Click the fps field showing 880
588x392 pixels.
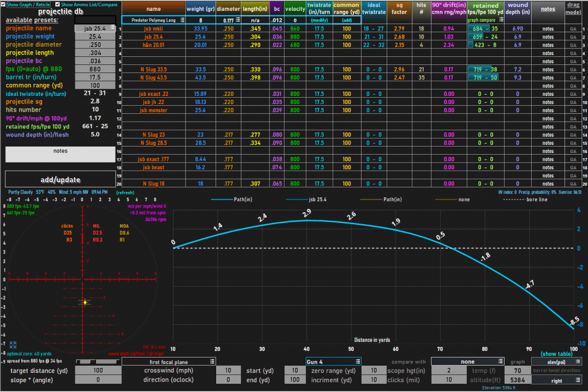point(95,69)
